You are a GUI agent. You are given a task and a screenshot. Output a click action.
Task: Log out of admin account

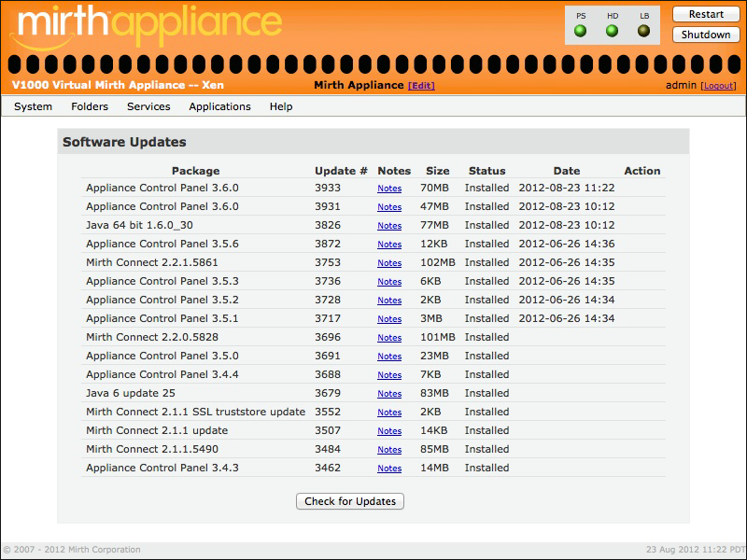click(718, 86)
